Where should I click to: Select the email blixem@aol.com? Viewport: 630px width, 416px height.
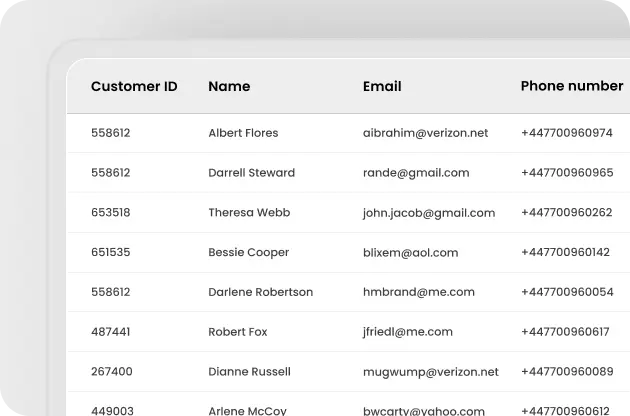pyautogui.click(x=411, y=252)
